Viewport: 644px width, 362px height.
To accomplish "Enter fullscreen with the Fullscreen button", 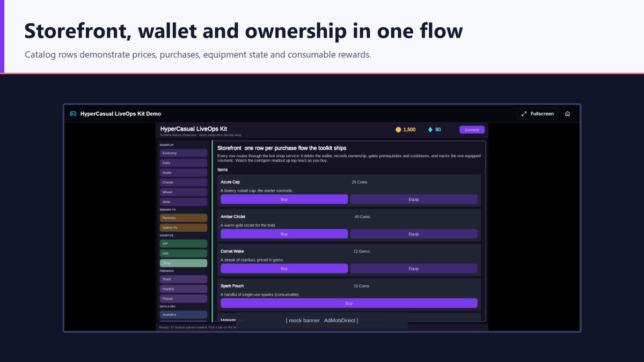I will click(538, 114).
